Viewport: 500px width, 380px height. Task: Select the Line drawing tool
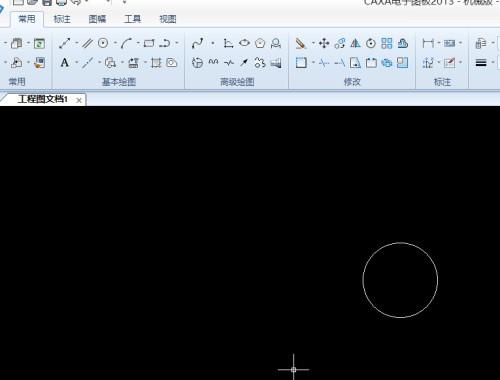tap(65, 43)
